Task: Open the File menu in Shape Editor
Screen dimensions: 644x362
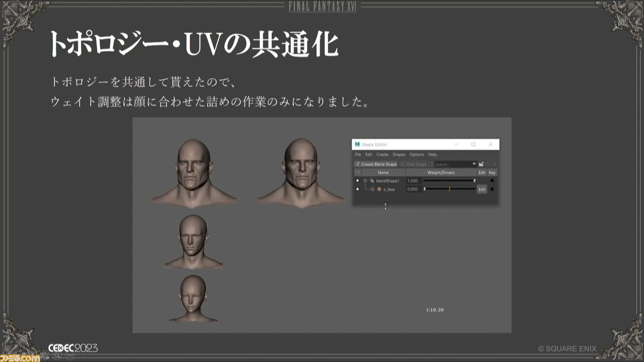Action: point(358,154)
